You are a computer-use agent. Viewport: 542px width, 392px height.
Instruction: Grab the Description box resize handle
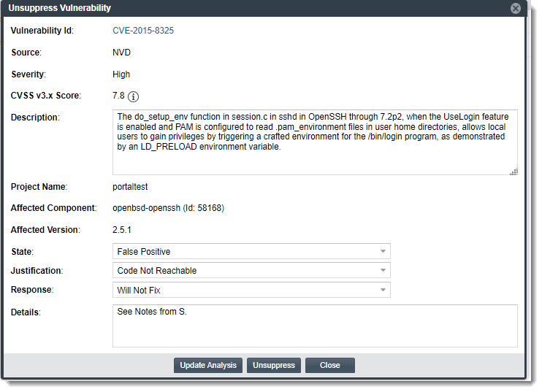coord(514,172)
